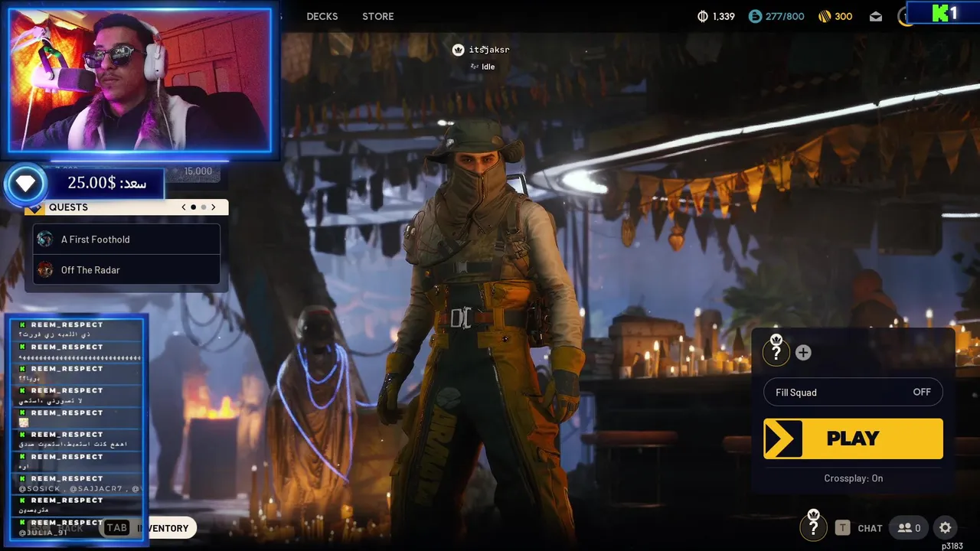This screenshot has height=551, width=980.
Task: Click the 1,339 currency symbol icon
Action: (703, 16)
